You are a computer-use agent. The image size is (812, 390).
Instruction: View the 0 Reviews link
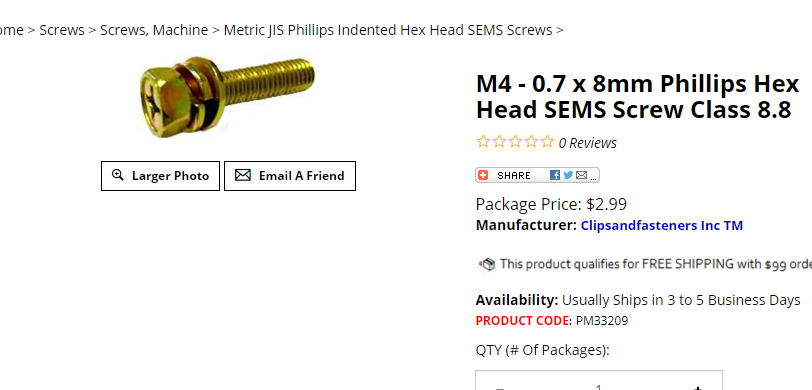pyautogui.click(x=587, y=143)
